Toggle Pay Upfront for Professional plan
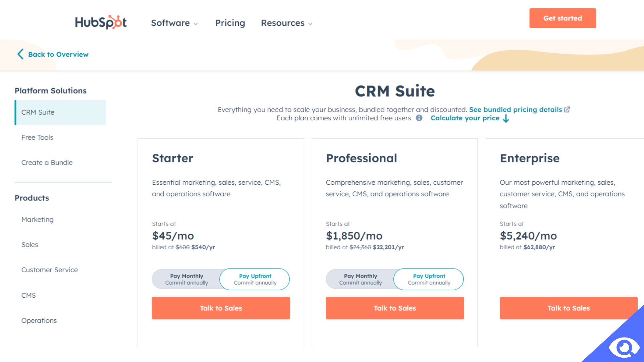This screenshot has width=644, height=362. [429, 279]
